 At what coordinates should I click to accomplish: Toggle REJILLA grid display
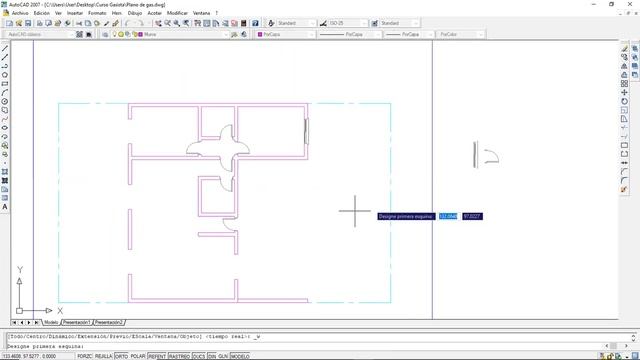pyautogui.click(x=103, y=356)
